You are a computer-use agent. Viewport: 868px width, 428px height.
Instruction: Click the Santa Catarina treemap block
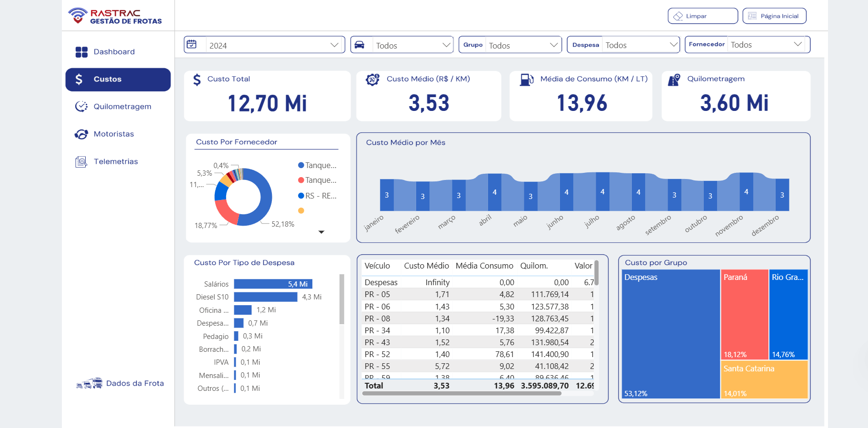coord(764,379)
